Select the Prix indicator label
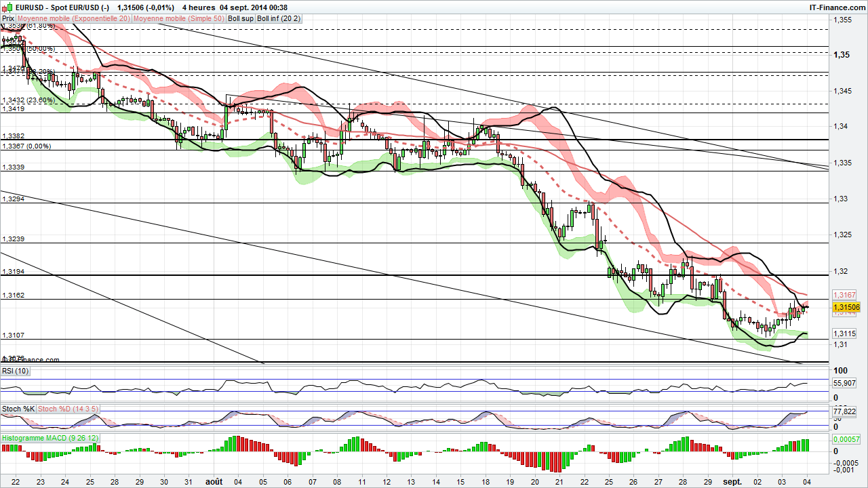This screenshot has height=488, width=868. pyautogui.click(x=9, y=18)
